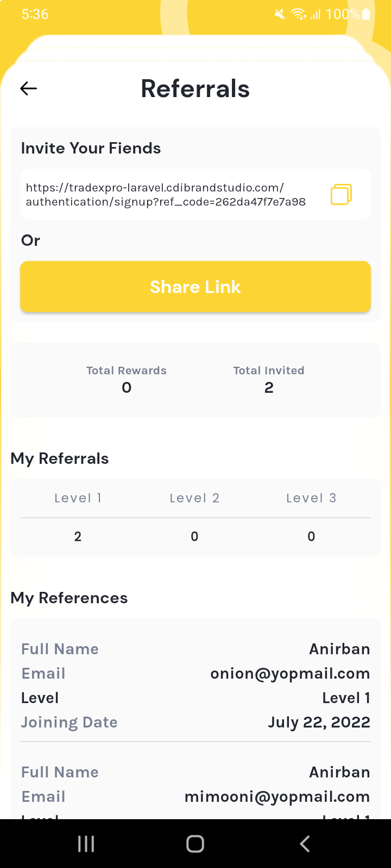The image size is (391, 868).
Task: Select the Level 1 column header
Action: tap(78, 498)
